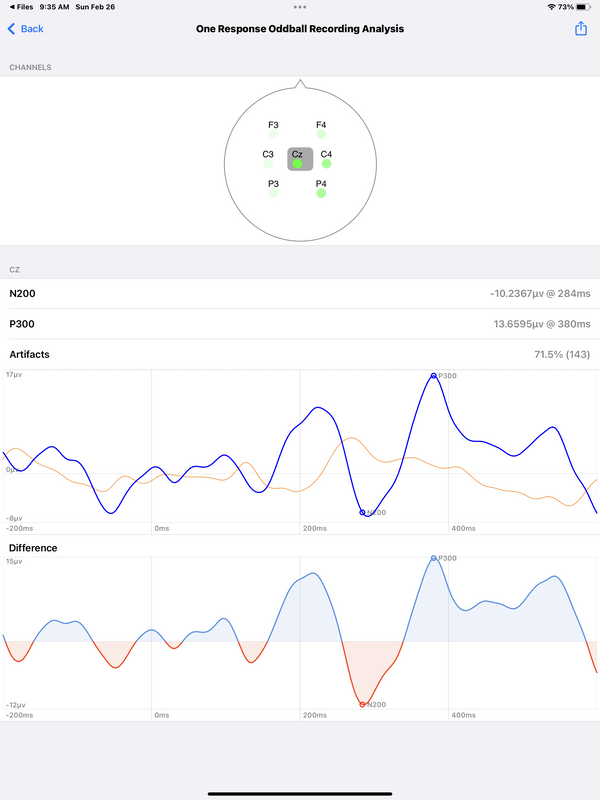Select the P4 electrode channel

321,188
